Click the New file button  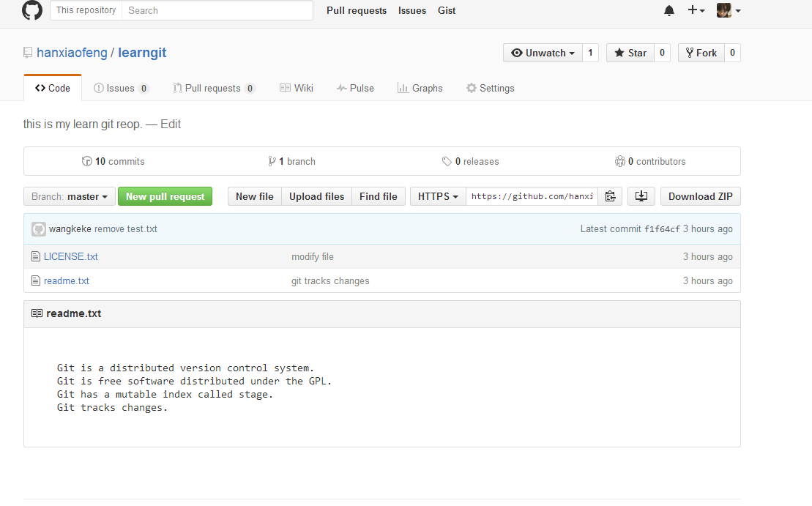(x=254, y=196)
